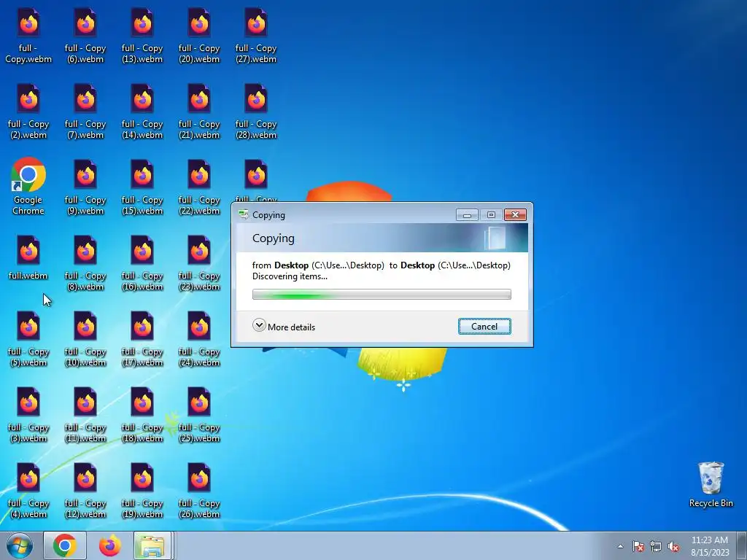
Task: Select full - Copy (20).webm icon
Action: click(199, 36)
